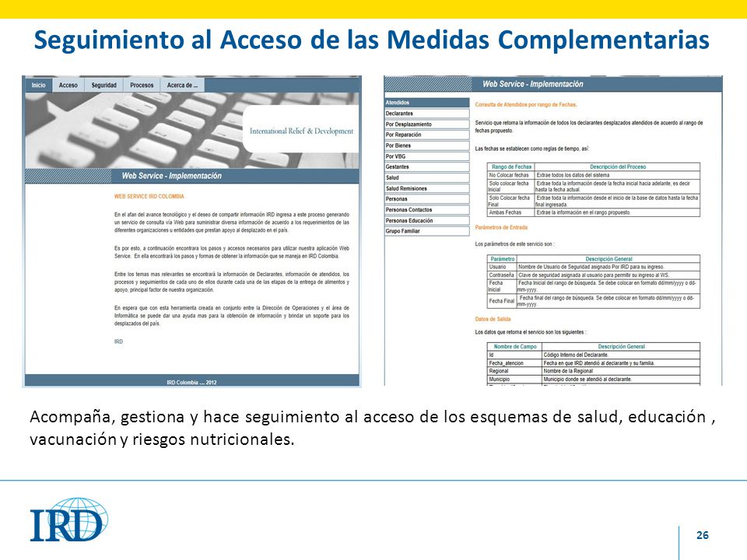Image resolution: width=747 pixels, height=560 pixels.
Task: Open Personas Educación menu entry
Action: [427, 220]
